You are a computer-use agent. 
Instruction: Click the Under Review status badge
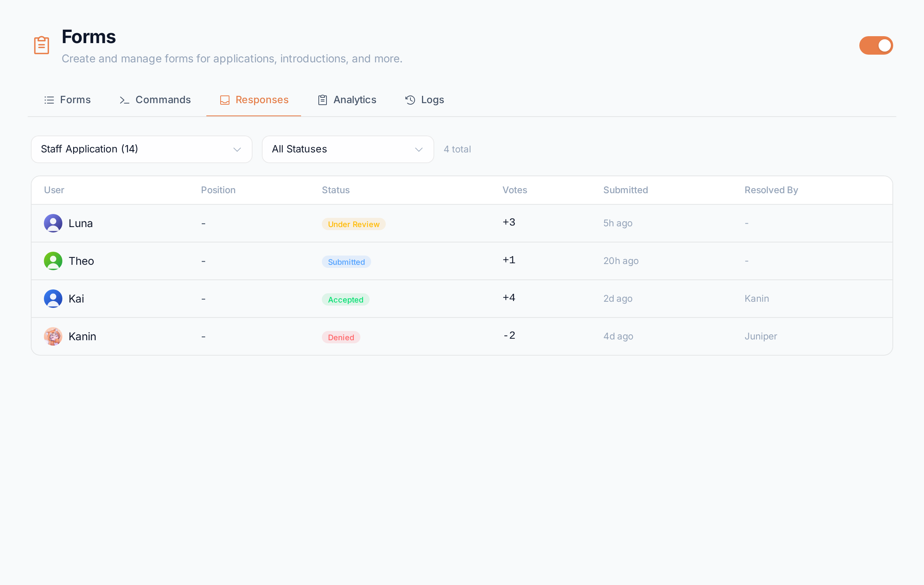354,224
